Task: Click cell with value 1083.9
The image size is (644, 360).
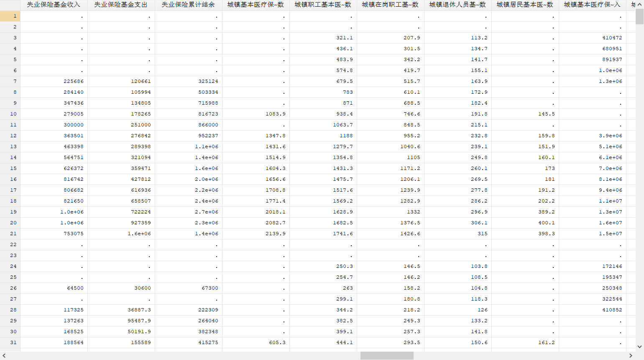Action: click(256, 114)
